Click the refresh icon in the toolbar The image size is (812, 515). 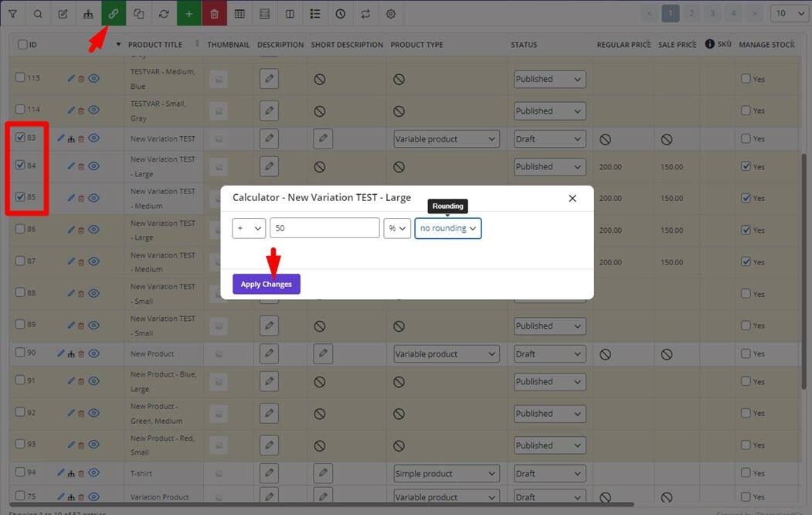pos(164,13)
